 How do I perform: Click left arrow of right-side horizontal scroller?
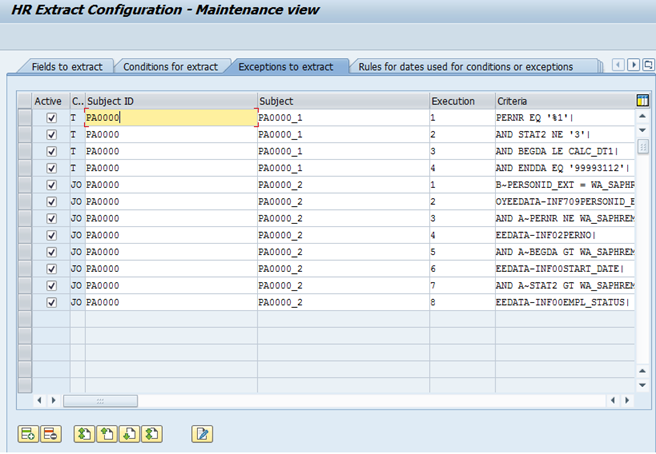(613, 400)
